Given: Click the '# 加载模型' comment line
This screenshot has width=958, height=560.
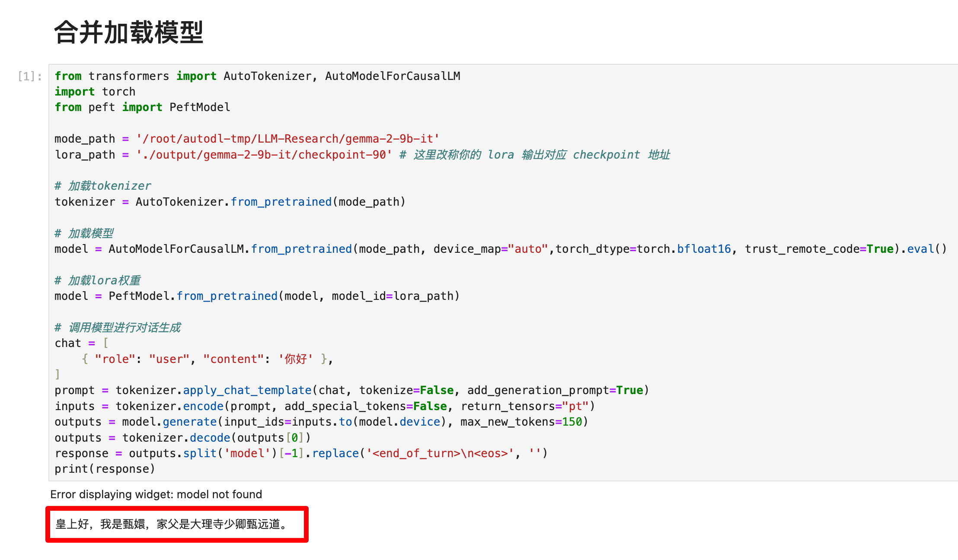Looking at the screenshot, I should tap(84, 233).
